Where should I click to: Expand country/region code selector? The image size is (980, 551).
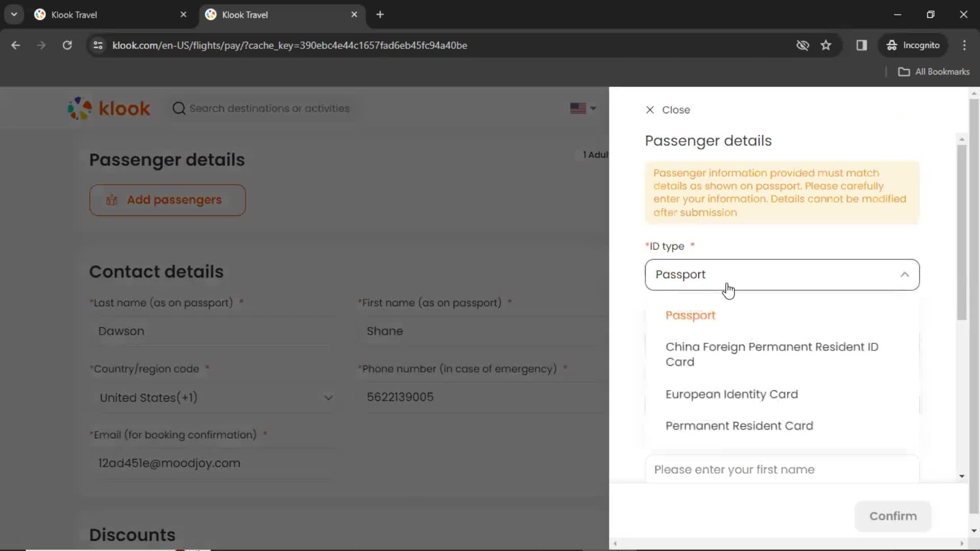coord(329,397)
